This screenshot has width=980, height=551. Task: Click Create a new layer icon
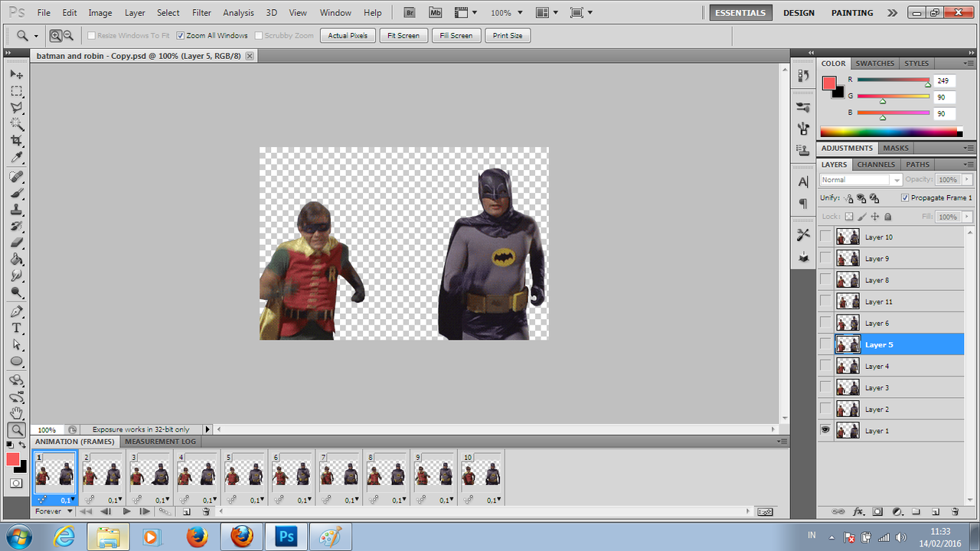935,511
